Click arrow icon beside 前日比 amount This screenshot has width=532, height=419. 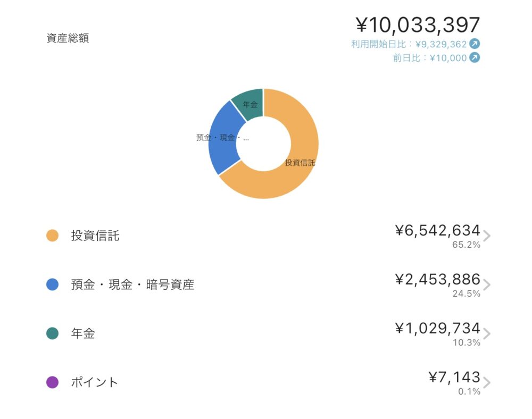point(475,57)
